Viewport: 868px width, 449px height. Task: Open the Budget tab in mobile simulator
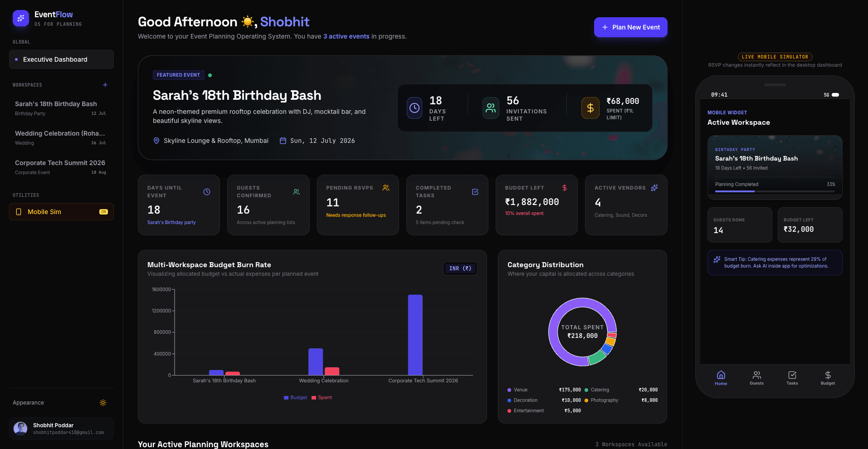tap(828, 377)
